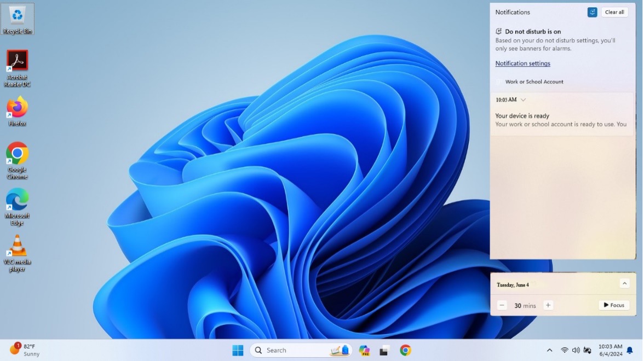Toggle Do not disturb in the Notifications panel
644x361 pixels.
click(x=592, y=11)
